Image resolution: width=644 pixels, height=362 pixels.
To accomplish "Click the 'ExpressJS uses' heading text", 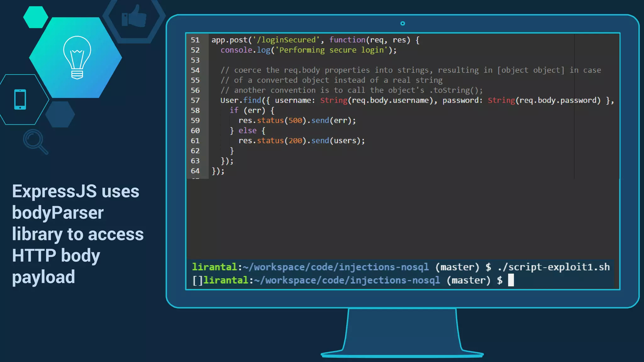I will tap(75, 191).
